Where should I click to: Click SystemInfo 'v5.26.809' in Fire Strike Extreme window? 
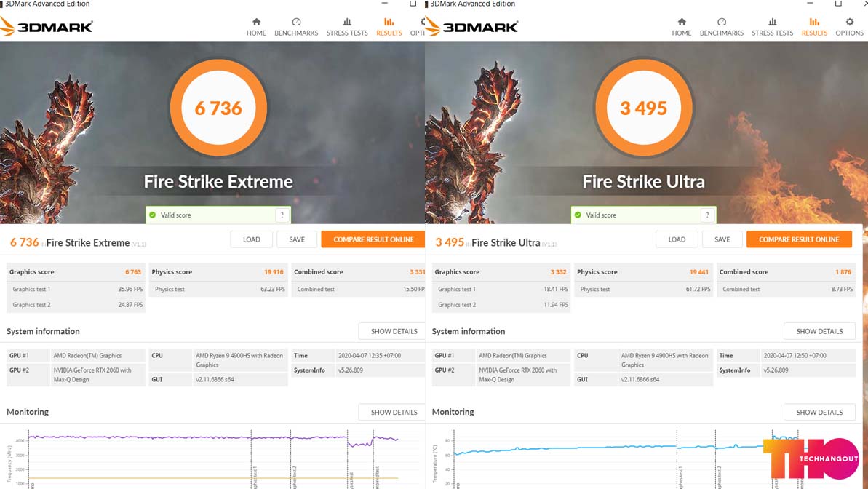coord(351,370)
